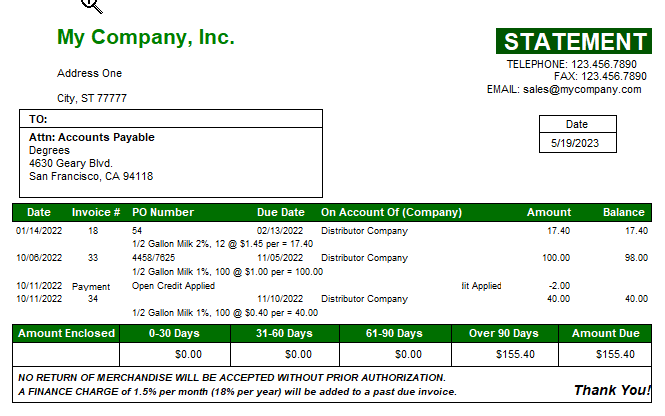Image resolution: width=665 pixels, height=416 pixels.
Task: Click the empty Amount Enclosed box
Action: [x=66, y=355]
